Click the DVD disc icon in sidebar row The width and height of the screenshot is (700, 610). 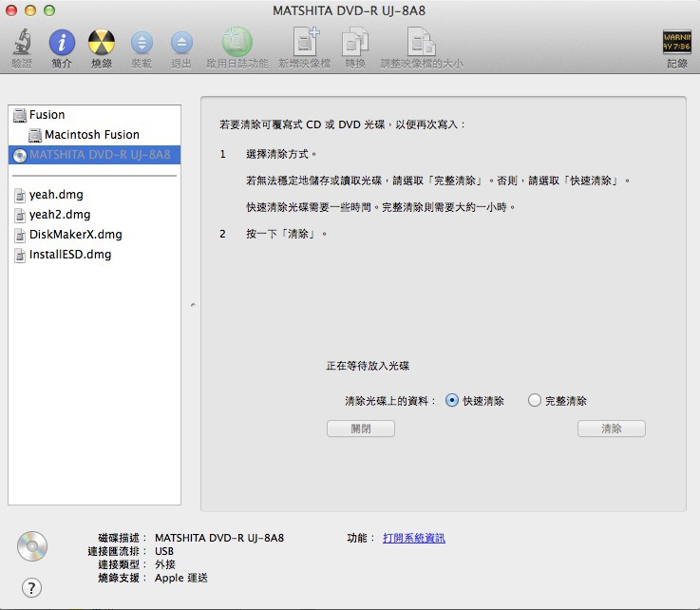click(x=20, y=156)
